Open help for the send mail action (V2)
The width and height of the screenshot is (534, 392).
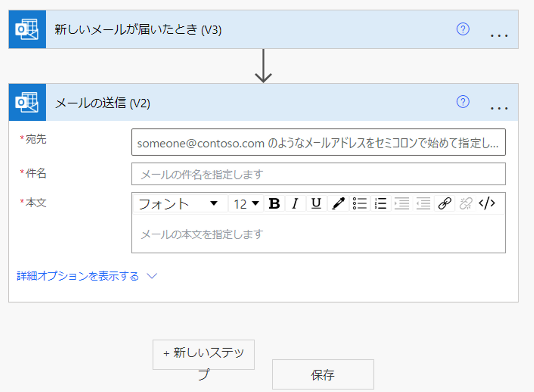463,102
